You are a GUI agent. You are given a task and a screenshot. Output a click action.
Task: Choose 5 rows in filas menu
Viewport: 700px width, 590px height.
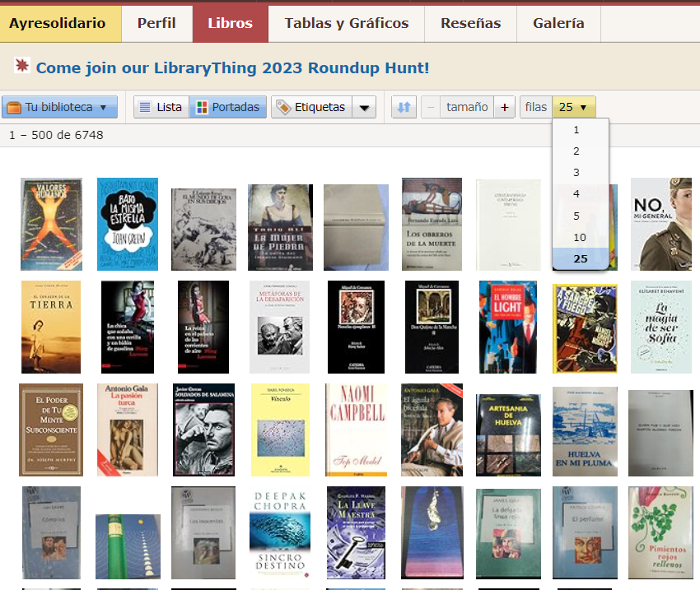coord(581,216)
